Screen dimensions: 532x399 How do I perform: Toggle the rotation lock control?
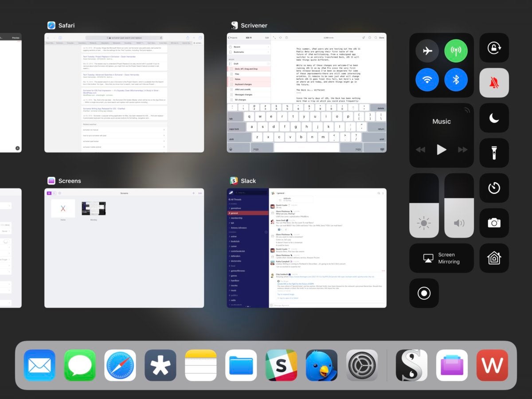pyautogui.click(x=494, y=47)
